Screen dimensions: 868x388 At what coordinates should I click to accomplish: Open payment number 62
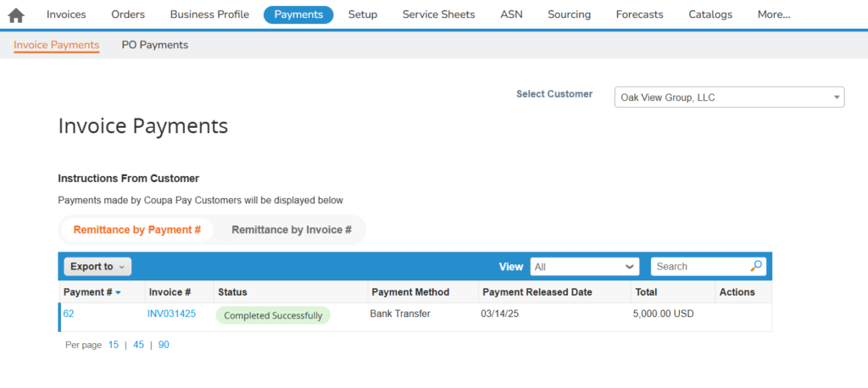tap(68, 313)
